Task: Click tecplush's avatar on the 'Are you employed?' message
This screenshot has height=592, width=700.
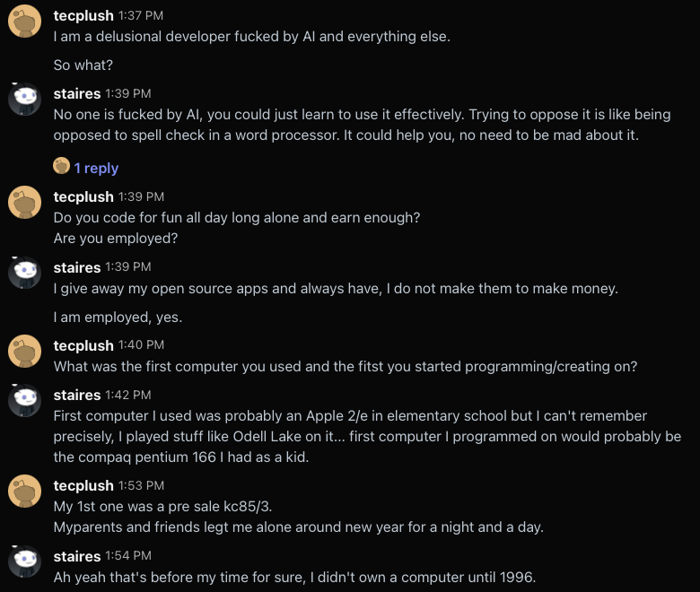Action: coord(24,202)
